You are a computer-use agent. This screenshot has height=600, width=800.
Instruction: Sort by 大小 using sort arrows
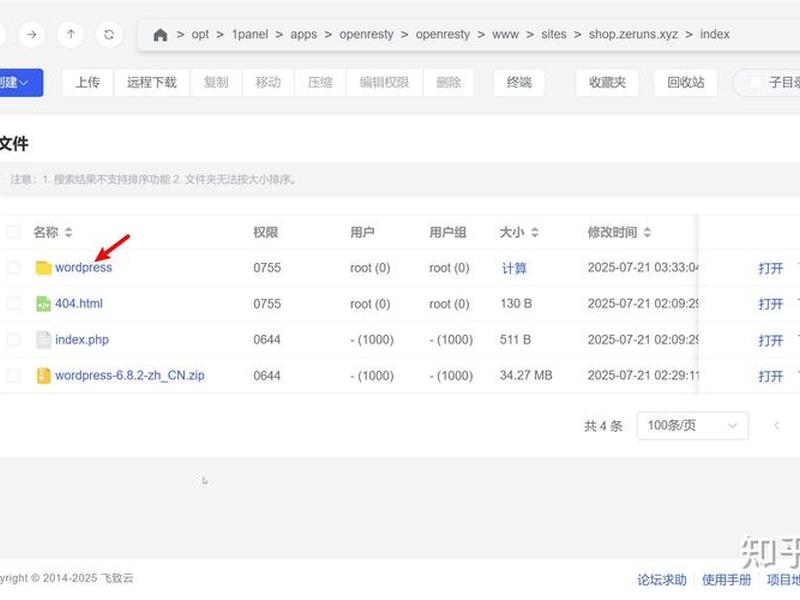[534, 233]
